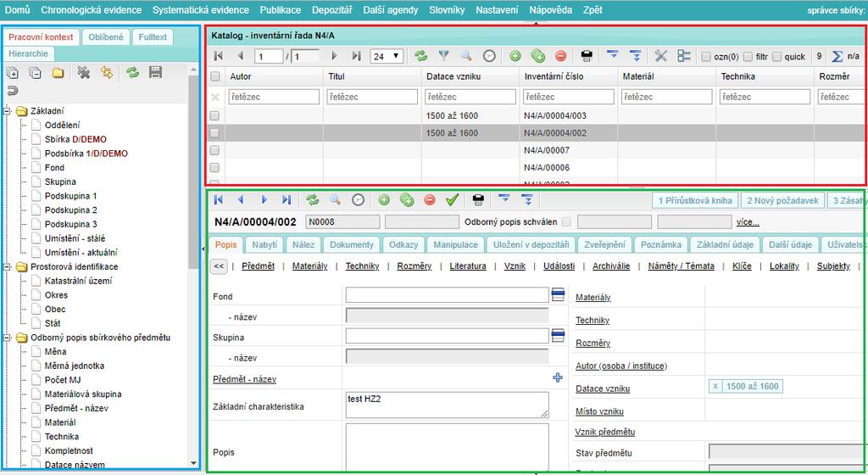Screen dimensions: 868x475
Task: Toggle Odborný popis schválen checkbox
Action: [x=565, y=222]
